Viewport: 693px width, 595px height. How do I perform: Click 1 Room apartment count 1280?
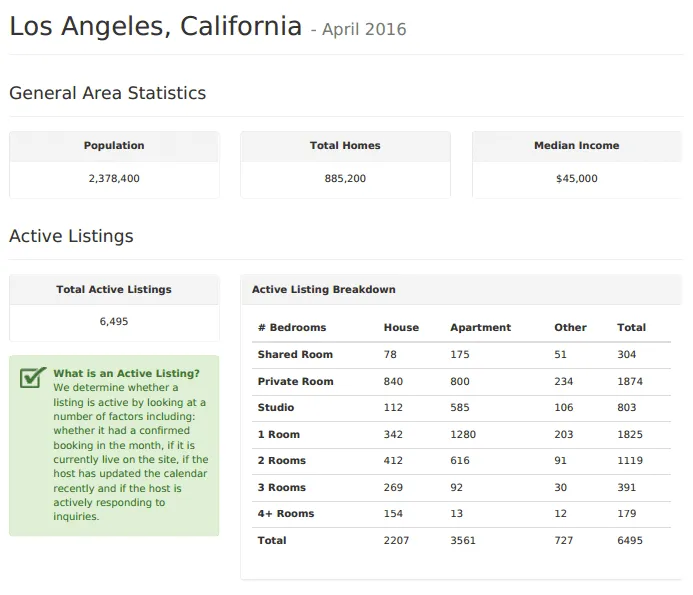click(x=463, y=435)
